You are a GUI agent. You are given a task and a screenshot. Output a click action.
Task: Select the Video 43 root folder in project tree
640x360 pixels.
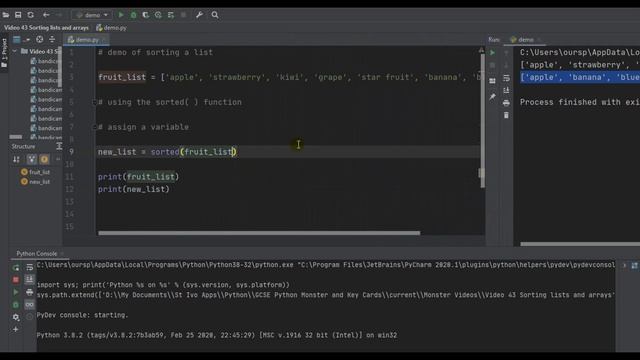coord(41,51)
